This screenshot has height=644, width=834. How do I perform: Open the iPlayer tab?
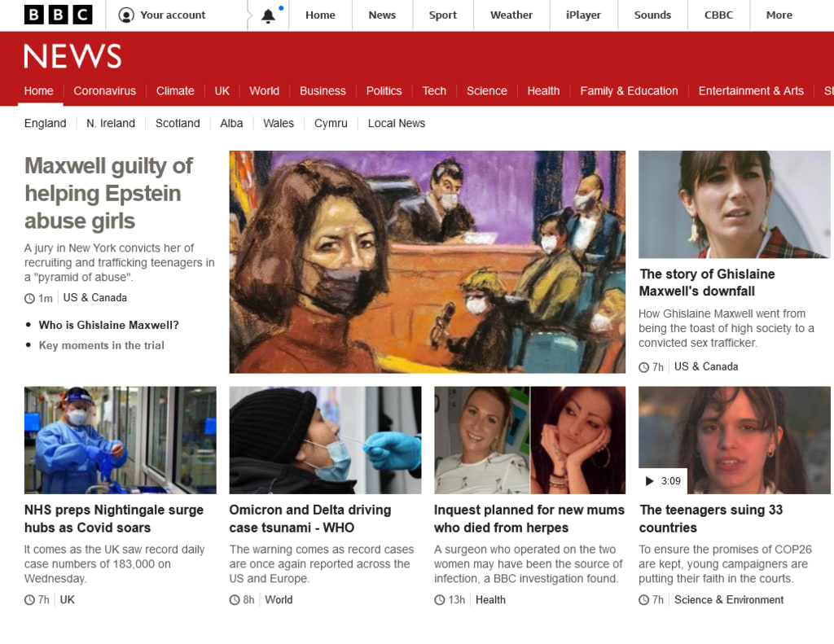point(583,15)
